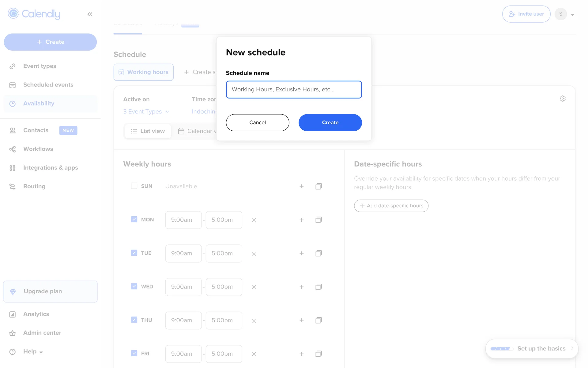Enable the Sunday availability checkbox

pyautogui.click(x=134, y=186)
